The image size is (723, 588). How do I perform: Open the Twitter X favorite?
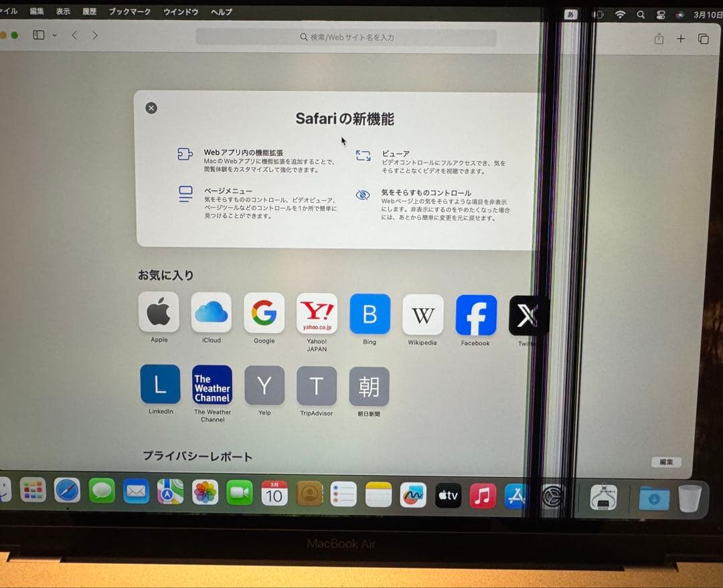(528, 321)
